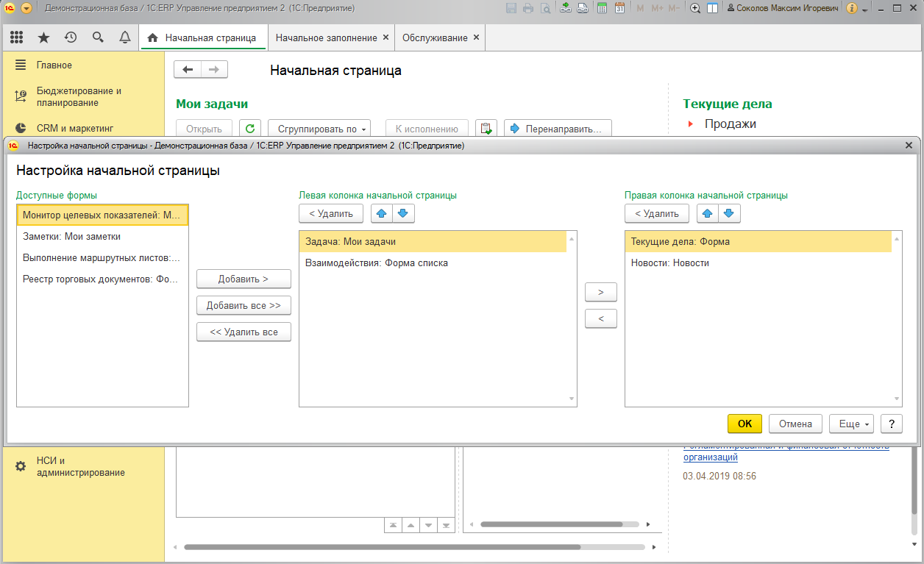Click left column < Удалить button
The image size is (924, 564).
[331, 213]
